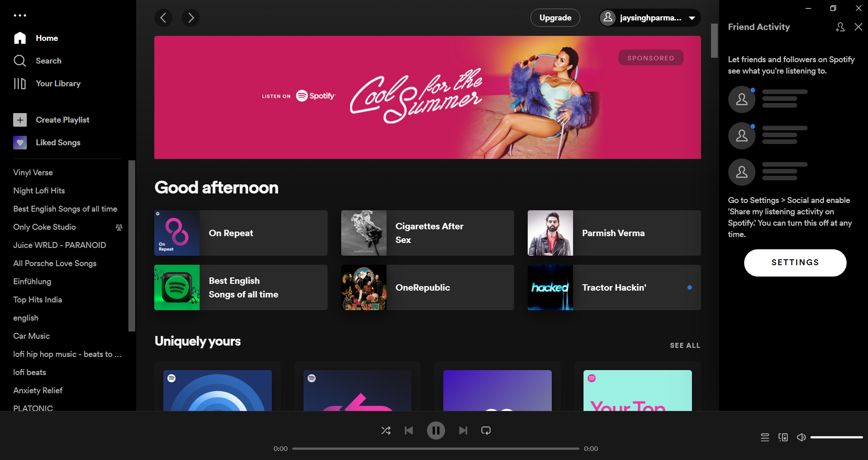Restore down the Spotify window

(x=833, y=8)
